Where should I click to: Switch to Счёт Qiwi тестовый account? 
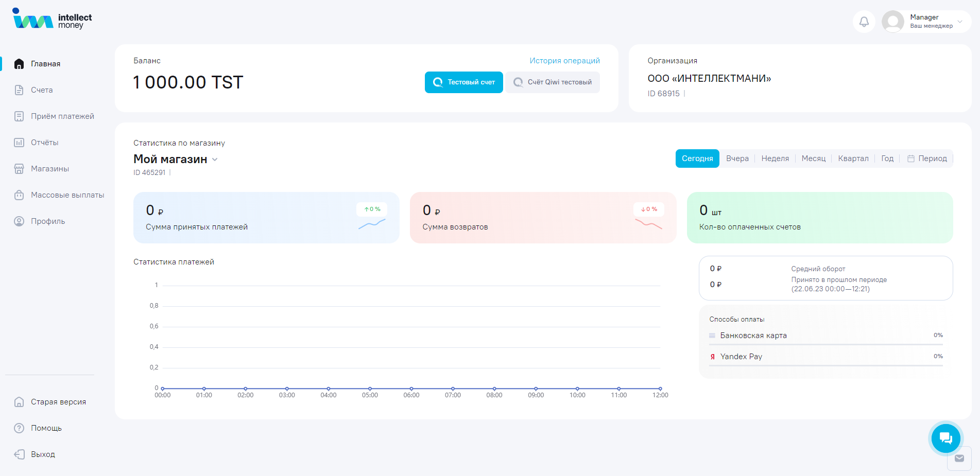[553, 82]
